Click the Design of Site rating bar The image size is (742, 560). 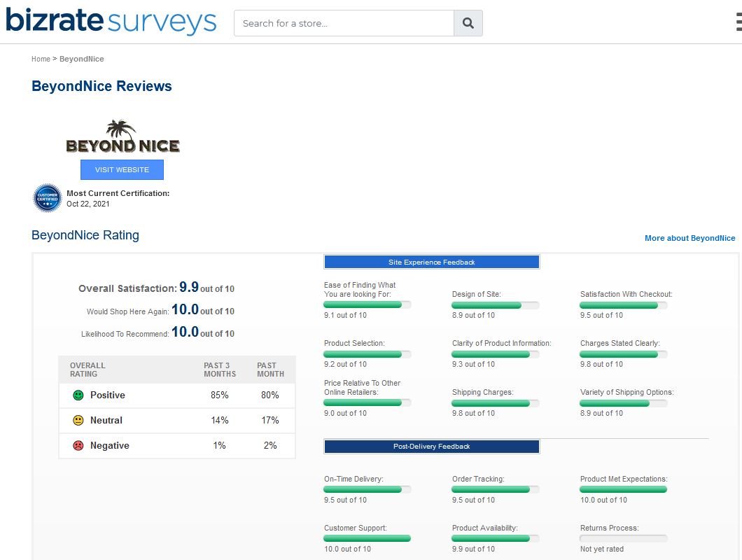(495, 305)
